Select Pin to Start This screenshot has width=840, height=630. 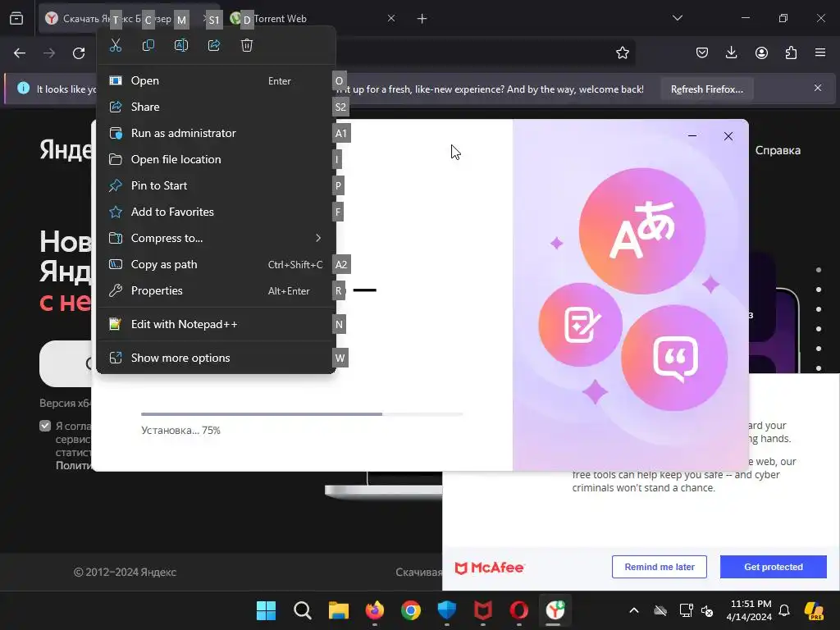pyautogui.click(x=216, y=186)
